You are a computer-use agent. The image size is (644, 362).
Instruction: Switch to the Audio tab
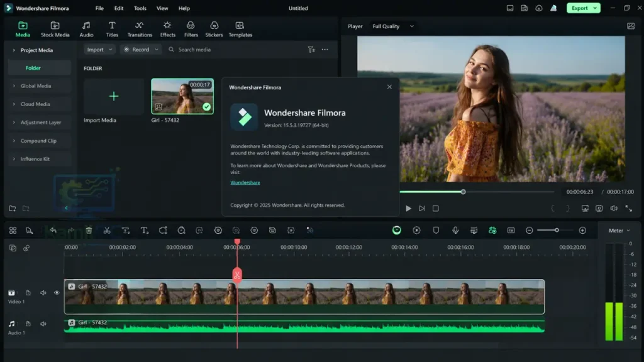pos(86,29)
